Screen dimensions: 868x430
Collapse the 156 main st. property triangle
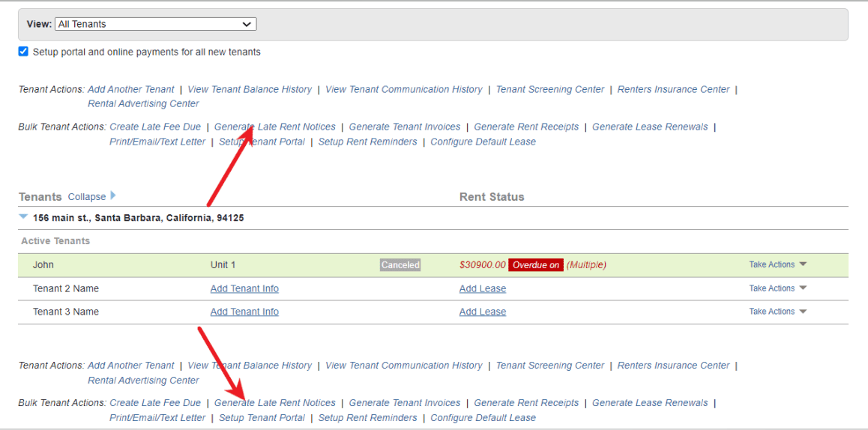(x=23, y=217)
